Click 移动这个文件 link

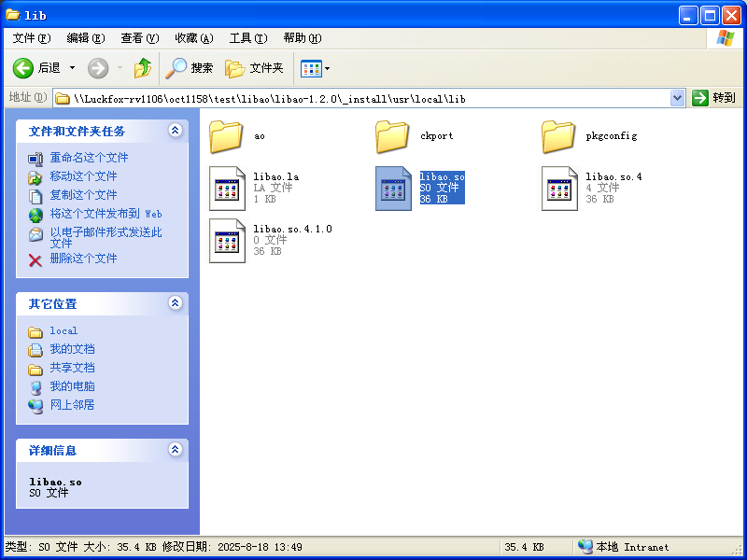click(x=83, y=176)
